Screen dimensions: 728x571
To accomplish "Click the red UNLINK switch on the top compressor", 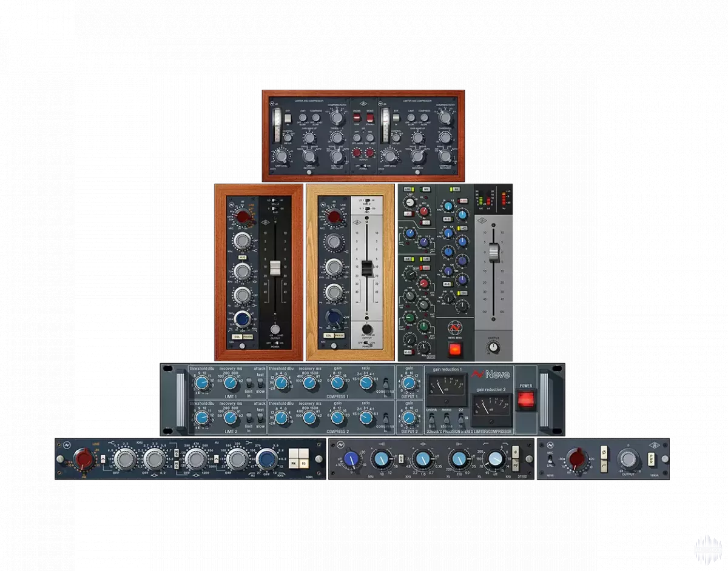I will 356,118.
